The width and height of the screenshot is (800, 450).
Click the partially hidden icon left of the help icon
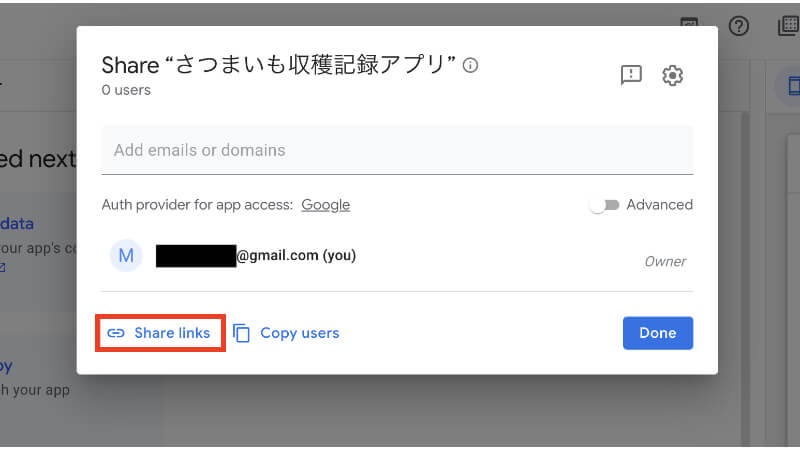click(689, 22)
